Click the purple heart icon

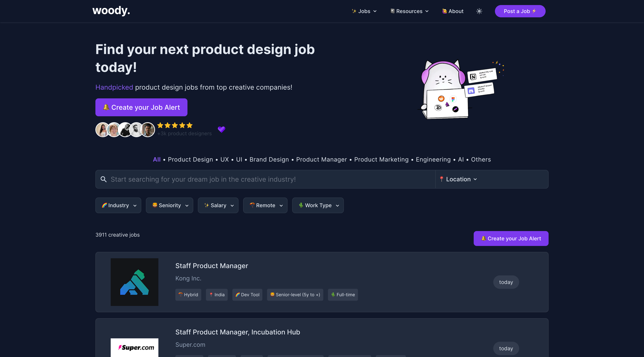click(222, 129)
